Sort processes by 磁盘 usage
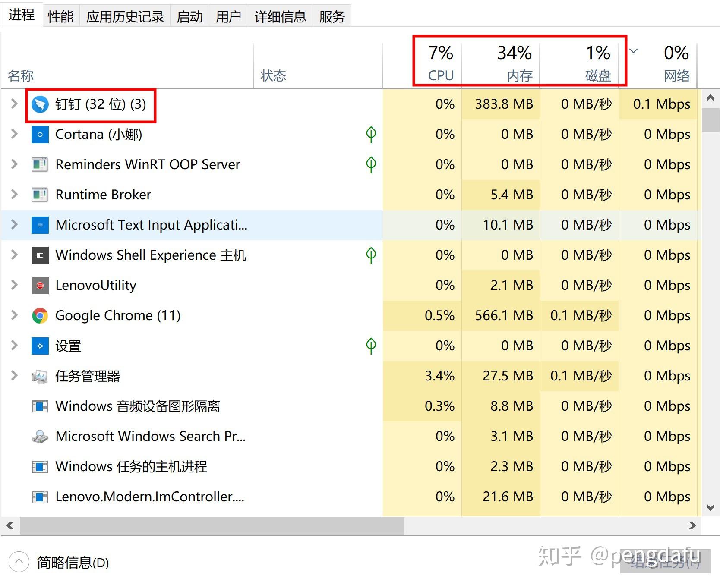Image resolution: width=720 pixels, height=588 pixels. 579,66
